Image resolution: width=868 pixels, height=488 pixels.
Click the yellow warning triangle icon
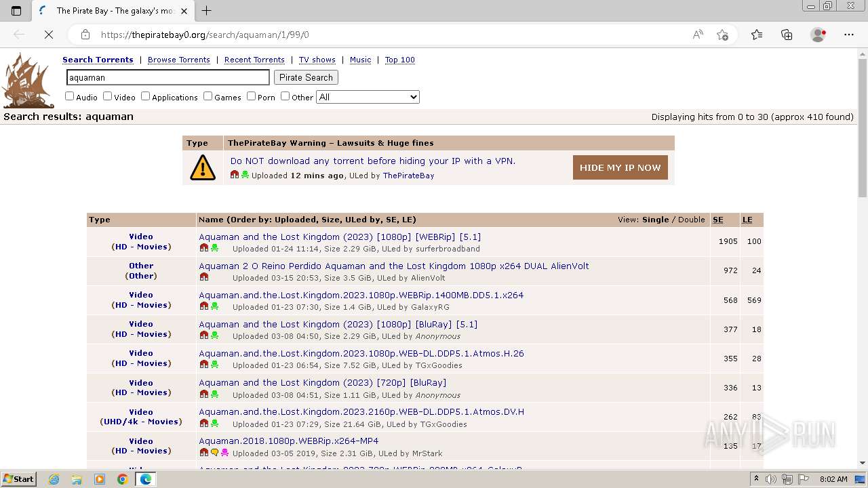(203, 167)
